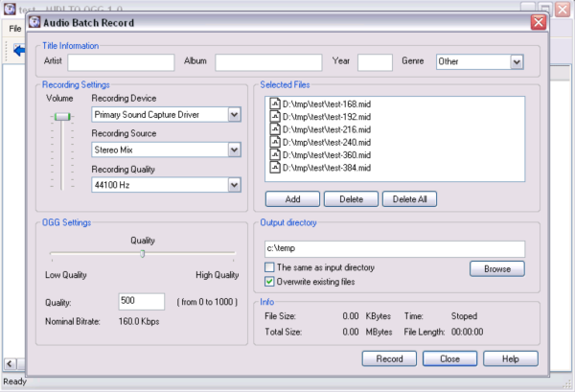Uncheck Overwrite existing files
This screenshot has height=392, width=575.
click(x=269, y=283)
